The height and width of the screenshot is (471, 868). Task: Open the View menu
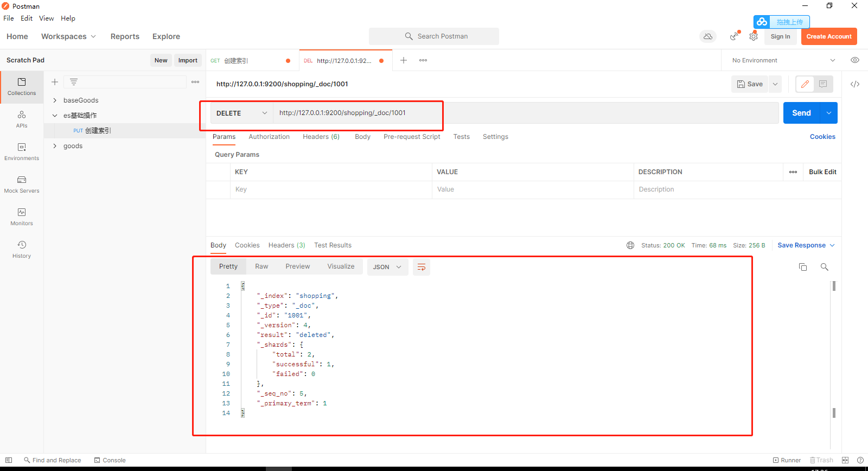tap(47, 18)
